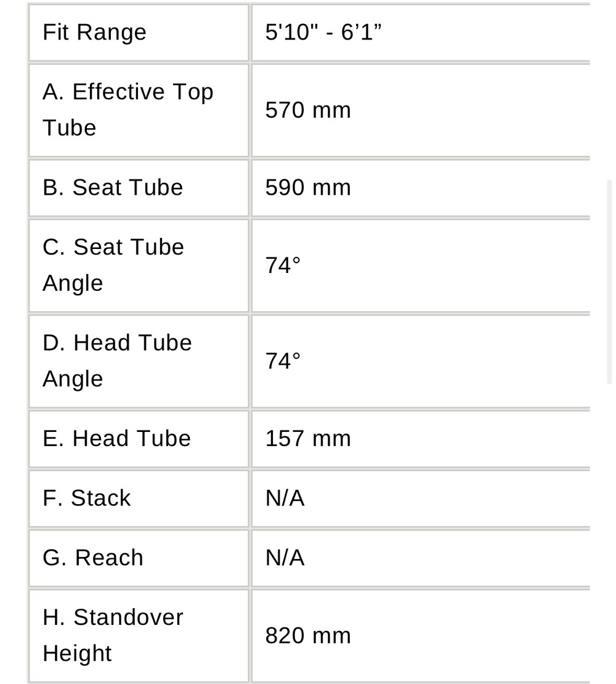Screen dimensions: 616x684
Task: Click the B. Seat Tube label
Action: (113, 187)
